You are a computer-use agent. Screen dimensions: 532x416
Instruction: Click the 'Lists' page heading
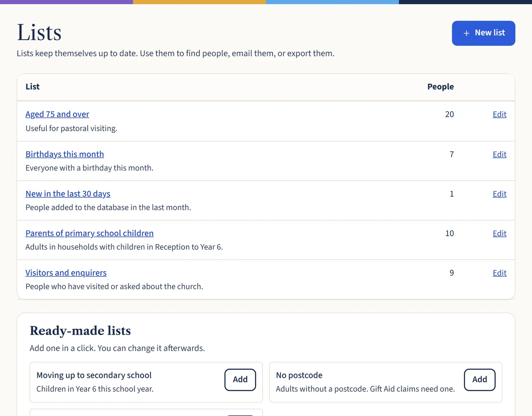(39, 32)
